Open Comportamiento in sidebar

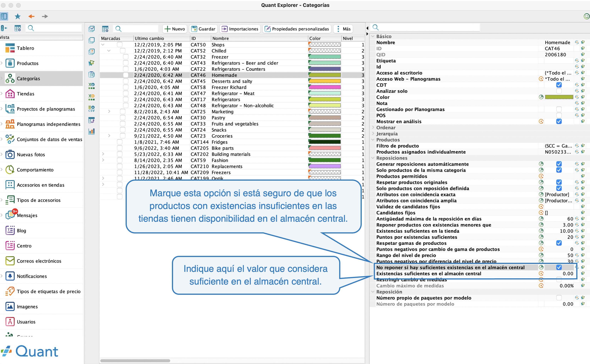[x=41, y=170]
